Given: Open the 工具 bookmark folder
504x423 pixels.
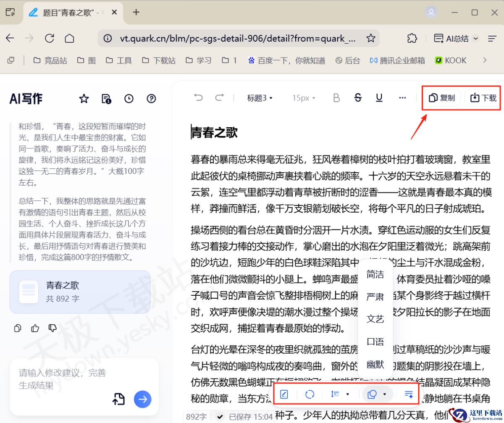Looking at the screenshot, I should click(x=118, y=60).
